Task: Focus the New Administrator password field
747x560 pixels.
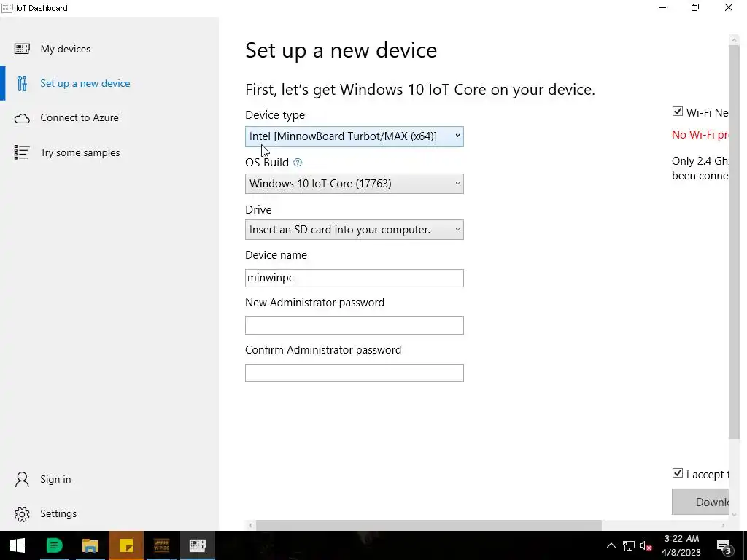Action: 355,325
